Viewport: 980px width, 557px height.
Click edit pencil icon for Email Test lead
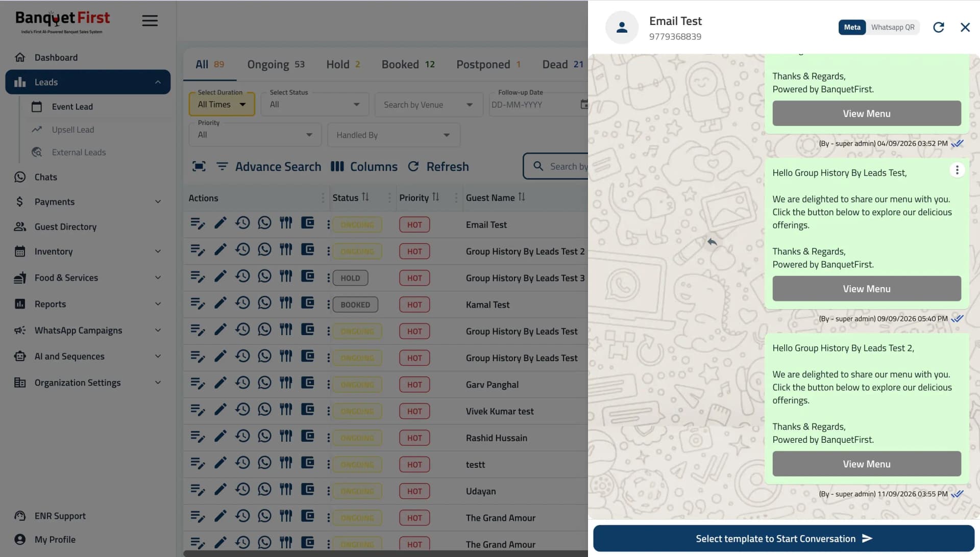click(x=220, y=223)
